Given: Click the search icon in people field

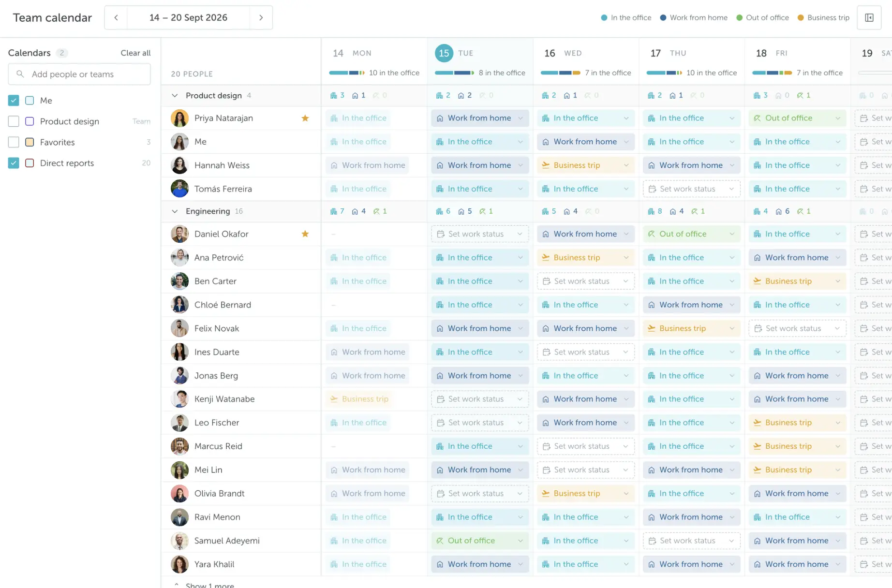Looking at the screenshot, I should (x=20, y=74).
